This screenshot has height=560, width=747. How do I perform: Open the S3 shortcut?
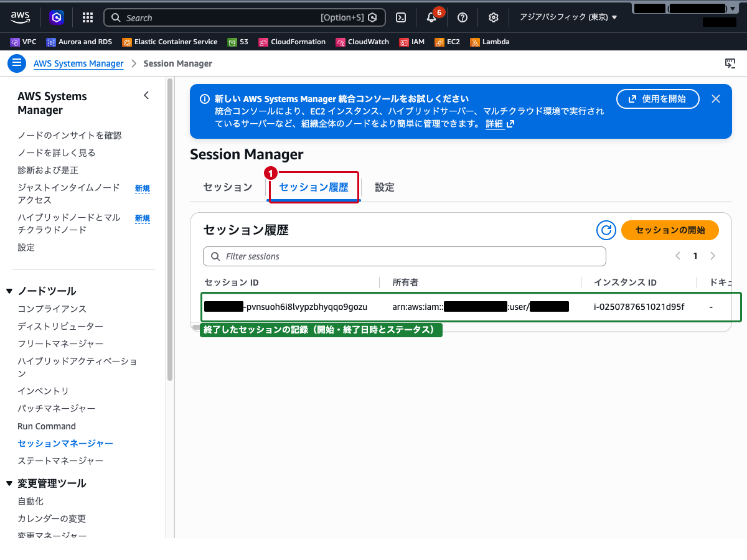(238, 42)
